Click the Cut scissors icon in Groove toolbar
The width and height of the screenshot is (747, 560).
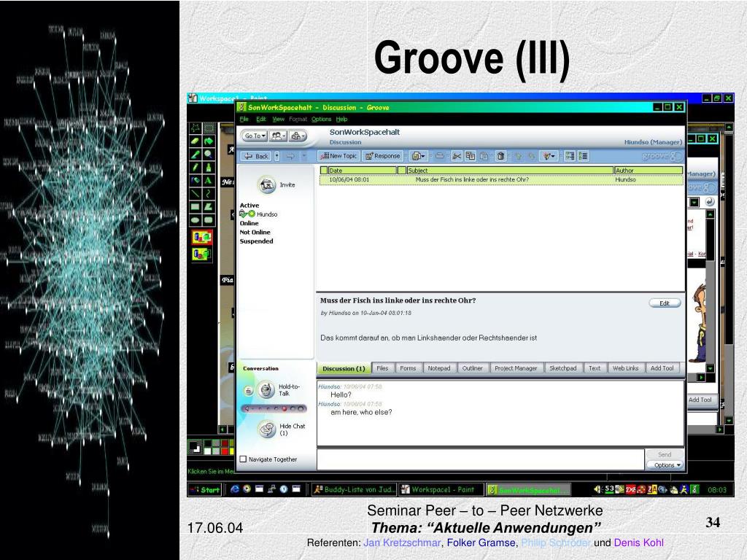(x=457, y=156)
